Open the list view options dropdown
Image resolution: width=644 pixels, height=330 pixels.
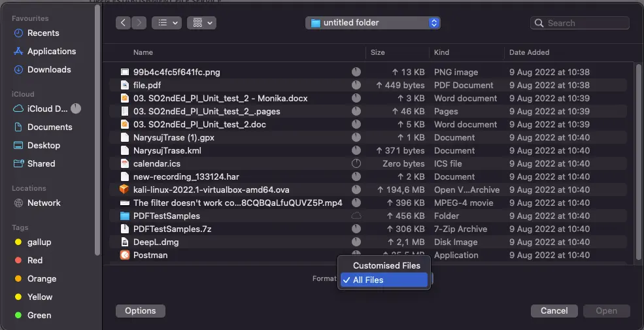click(x=166, y=23)
